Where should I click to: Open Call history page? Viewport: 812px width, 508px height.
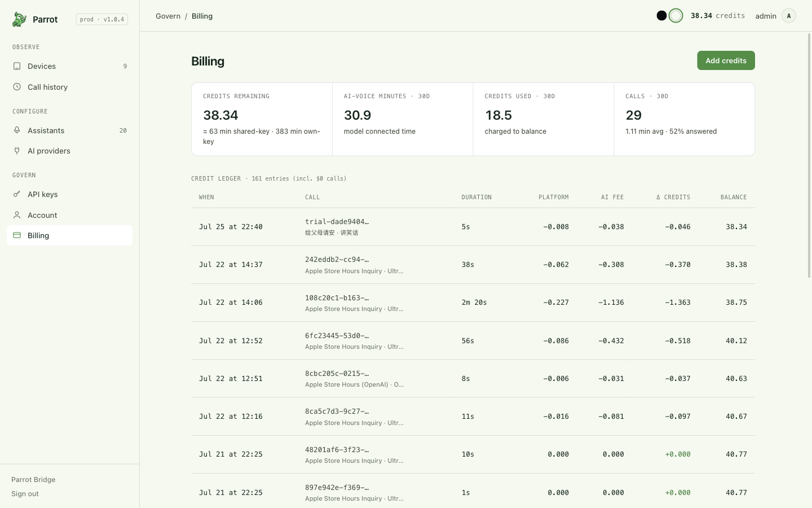coord(70,87)
